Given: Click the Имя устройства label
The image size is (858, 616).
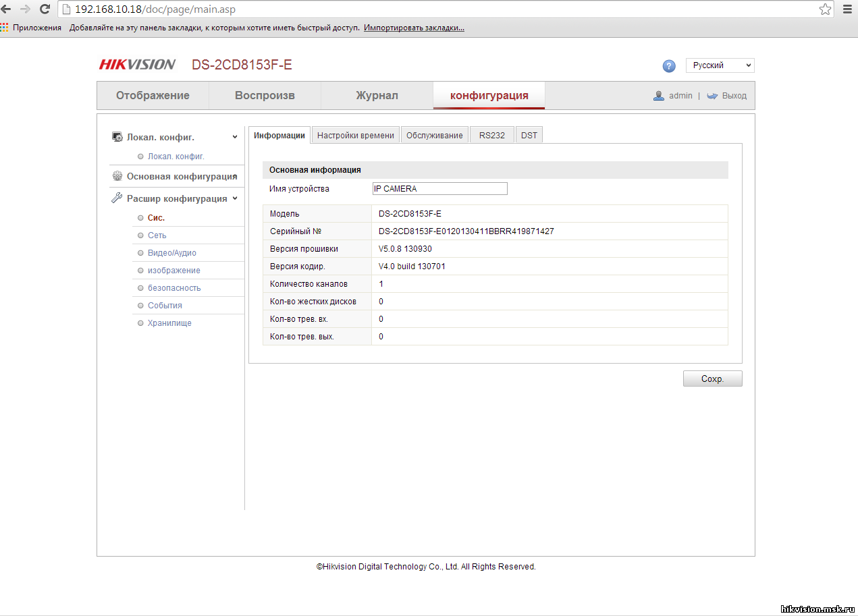Looking at the screenshot, I should coord(299,189).
